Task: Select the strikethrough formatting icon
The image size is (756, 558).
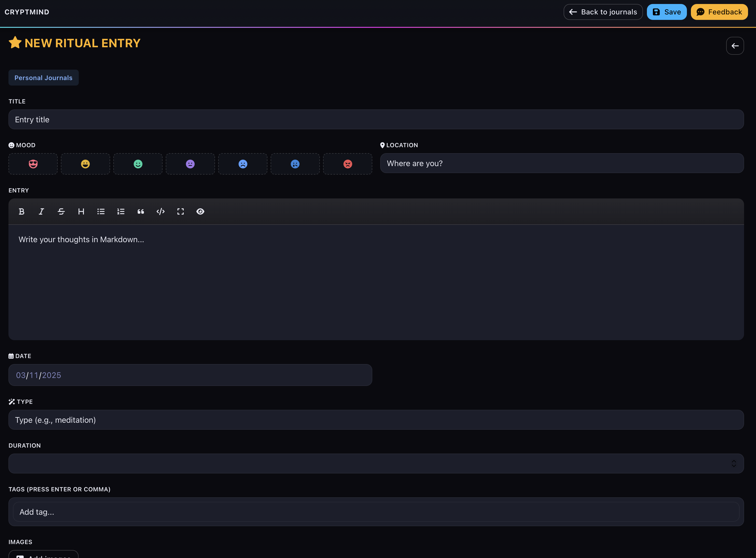Action: point(61,211)
